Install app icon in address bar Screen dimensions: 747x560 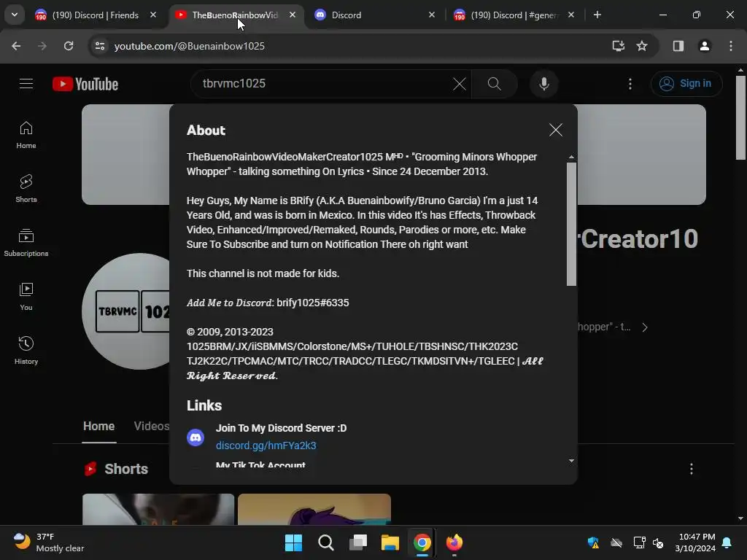pos(618,46)
